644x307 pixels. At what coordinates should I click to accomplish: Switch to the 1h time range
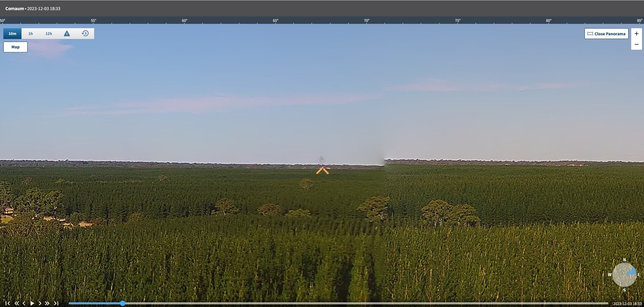click(31, 34)
